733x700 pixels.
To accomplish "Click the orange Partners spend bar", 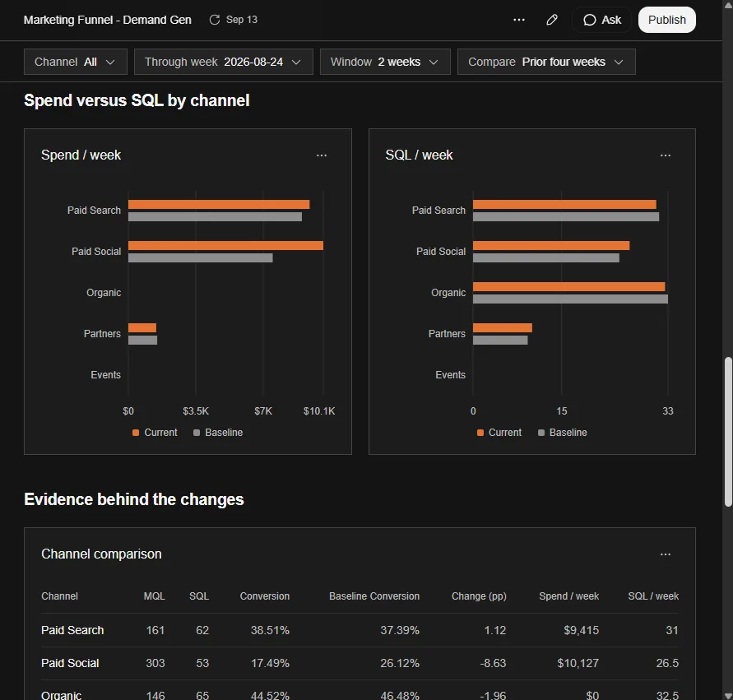I will tap(142, 328).
